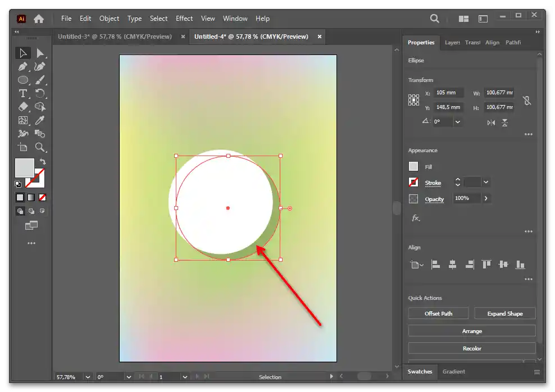This screenshot has height=392, width=555.
Task: Swap fill and stroke colors
Action: point(43,162)
